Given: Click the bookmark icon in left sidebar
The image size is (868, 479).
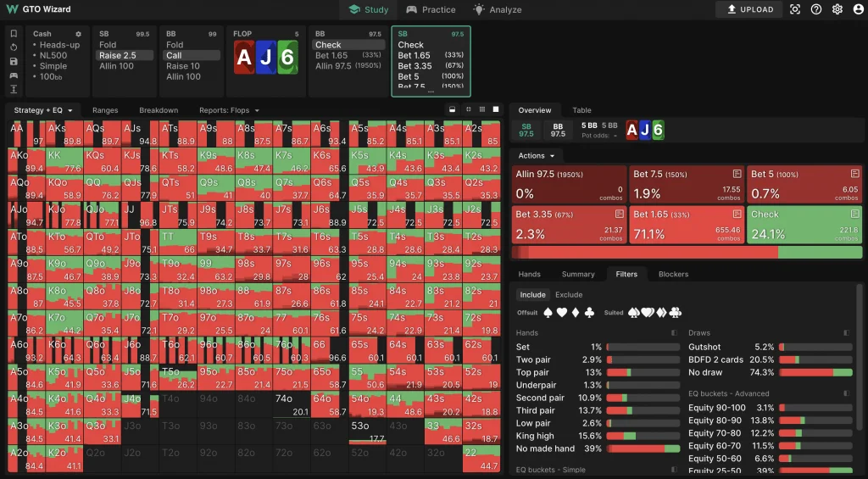Looking at the screenshot, I should [14, 34].
